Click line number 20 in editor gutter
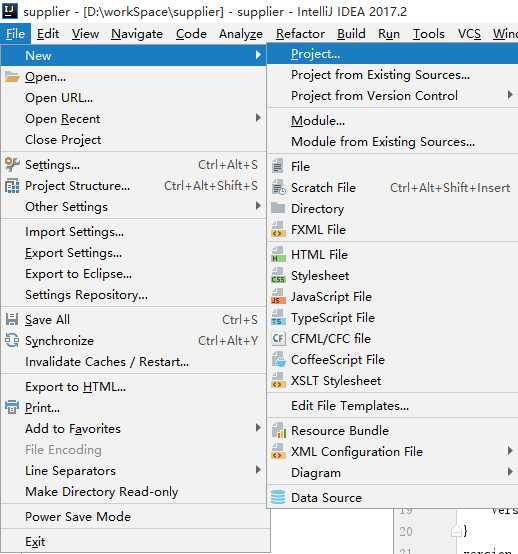The width and height of the screenshot is (518, 554). pyautogui.click(x=406, y=531)
